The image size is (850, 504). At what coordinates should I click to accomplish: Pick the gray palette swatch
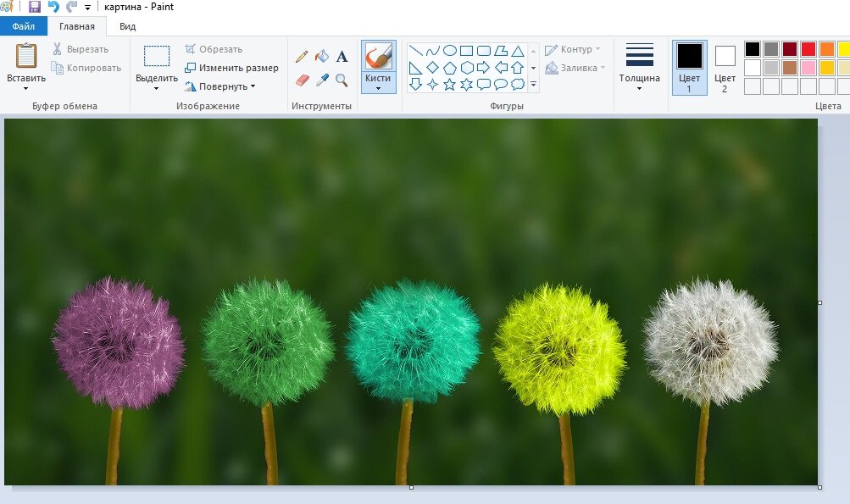point(771,49)
